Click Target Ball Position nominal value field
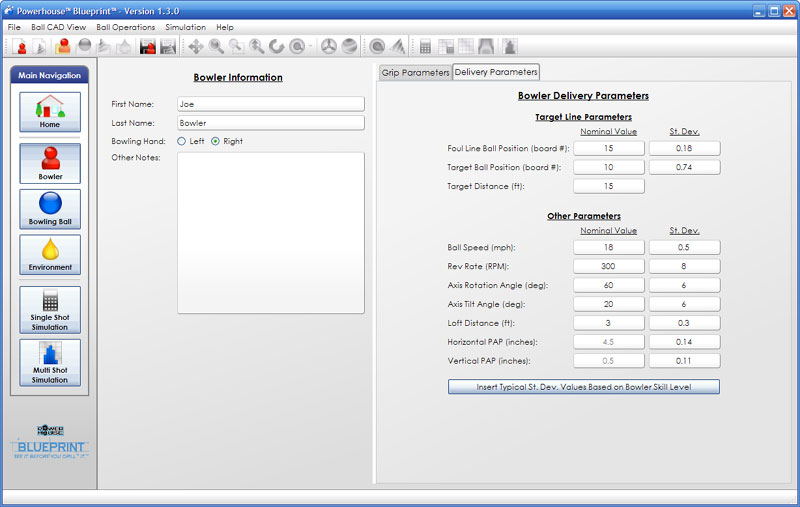Screen dimensions: 800x507 pyautogui.click(x=609, y=167)
